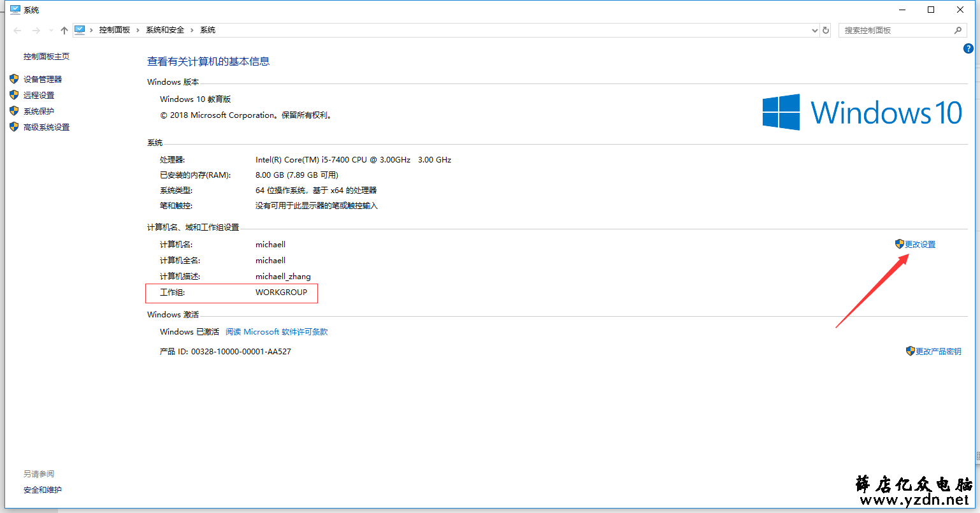Select processor value Intel(R) Core(TM) i5-7400 text
This screenshot has width=980, height=513.
353,159
